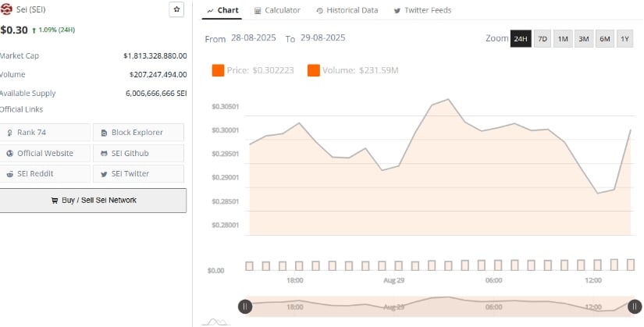644x327 pixels.
Task: Click the cart icon in Buy / Sell button
Action: (x=54, y=201)
